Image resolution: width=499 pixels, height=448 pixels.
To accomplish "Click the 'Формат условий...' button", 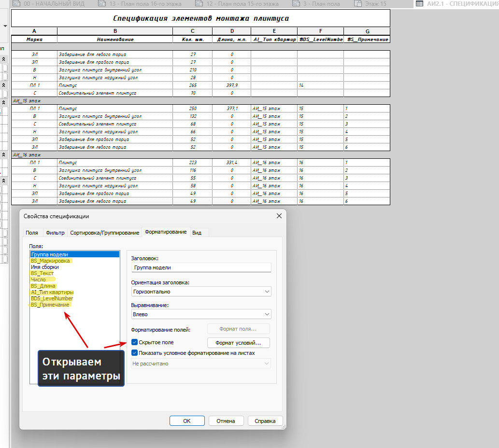I will coord(238,343).
